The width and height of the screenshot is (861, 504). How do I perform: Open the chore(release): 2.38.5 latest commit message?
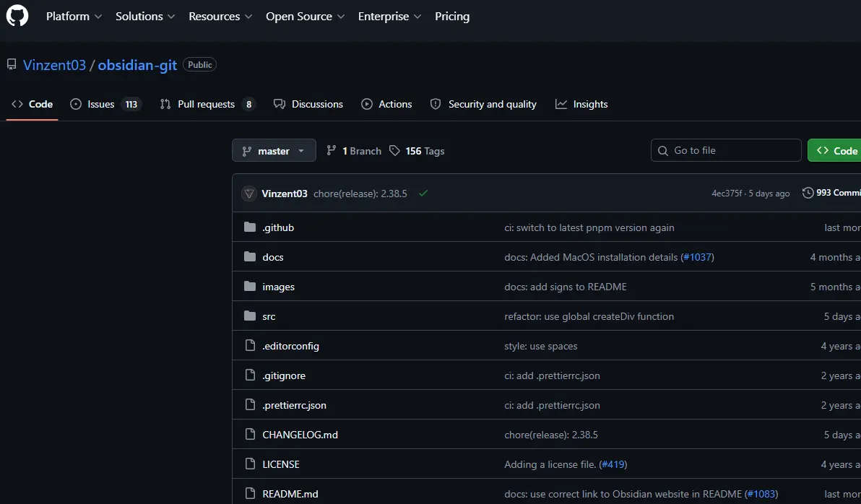360,194
